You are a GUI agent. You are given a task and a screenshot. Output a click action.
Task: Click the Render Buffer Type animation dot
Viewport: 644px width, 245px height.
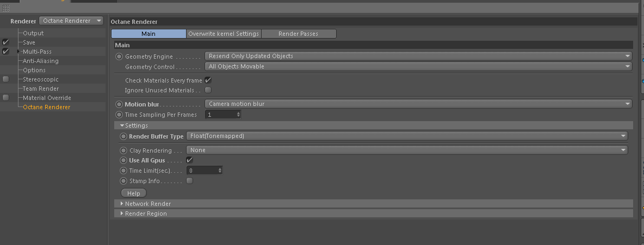[x=123, y=136]
